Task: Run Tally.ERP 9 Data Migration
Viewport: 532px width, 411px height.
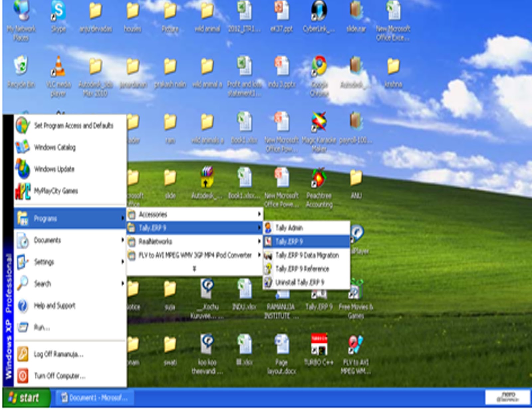Action: tap(308, 255)
